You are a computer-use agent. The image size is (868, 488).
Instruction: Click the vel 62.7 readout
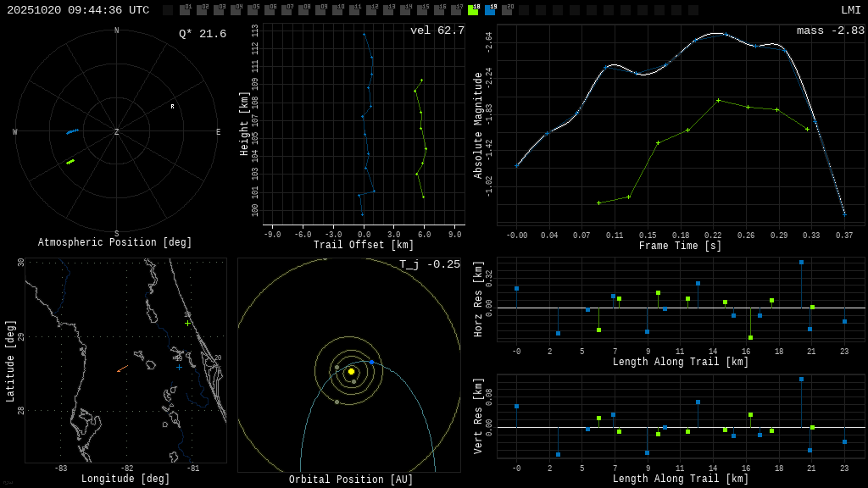tap(437, 30)
